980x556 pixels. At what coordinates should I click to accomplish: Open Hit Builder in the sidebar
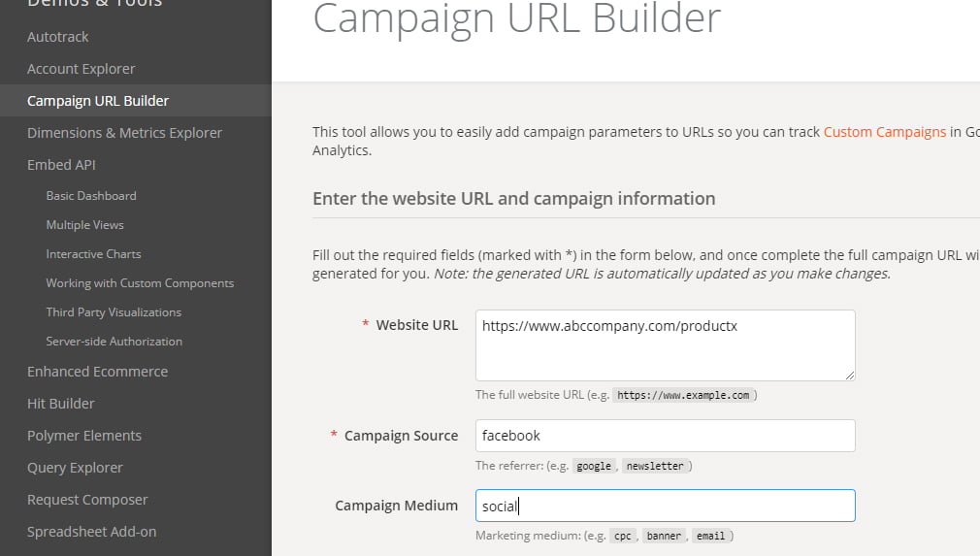point(60,404)
